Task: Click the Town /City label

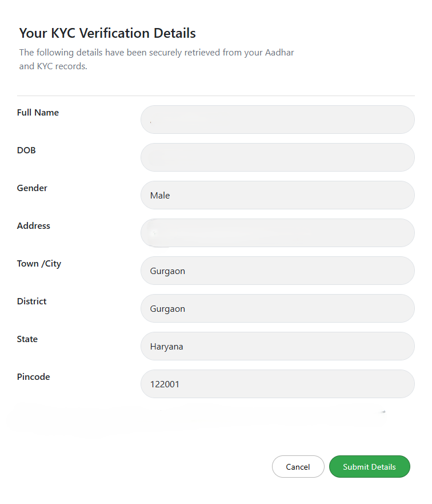Action: [x=39, y=263]
